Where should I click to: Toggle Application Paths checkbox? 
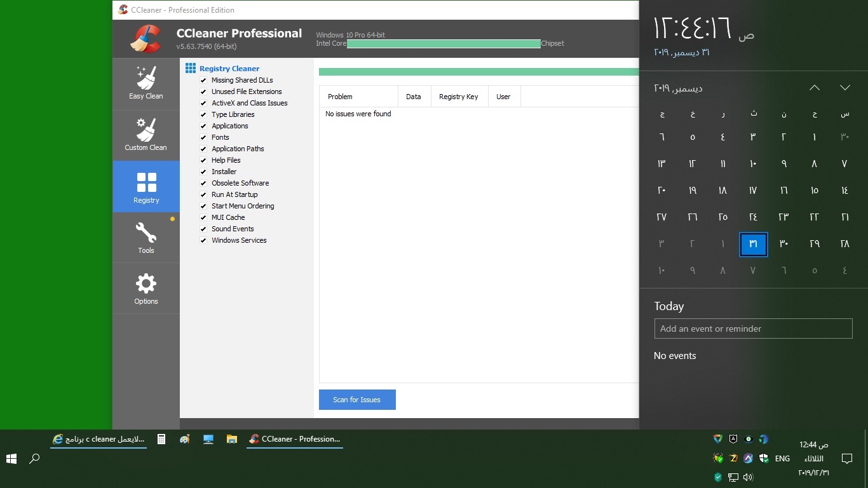(x=203, y=149)
